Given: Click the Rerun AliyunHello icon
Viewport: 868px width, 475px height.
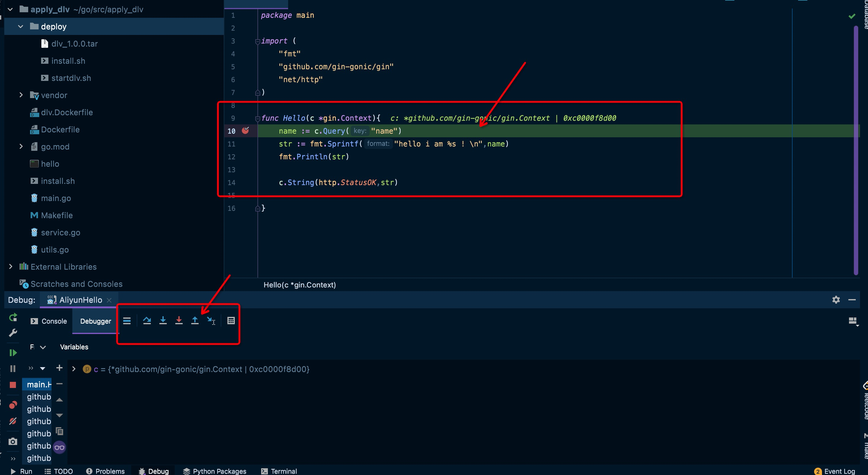Looking at the screenshot, I should pyautogui.click(x=13, y=317).
